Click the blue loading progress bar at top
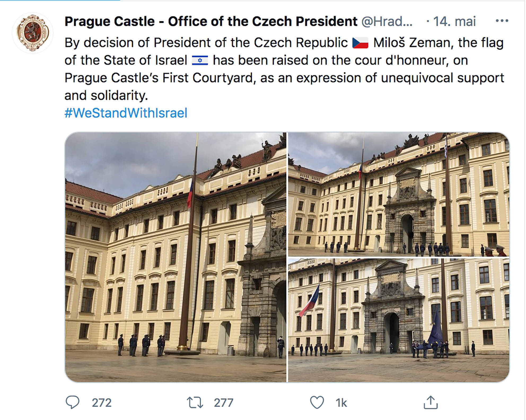The width and height of the screenshot is (526, 420). click(60, 0)
